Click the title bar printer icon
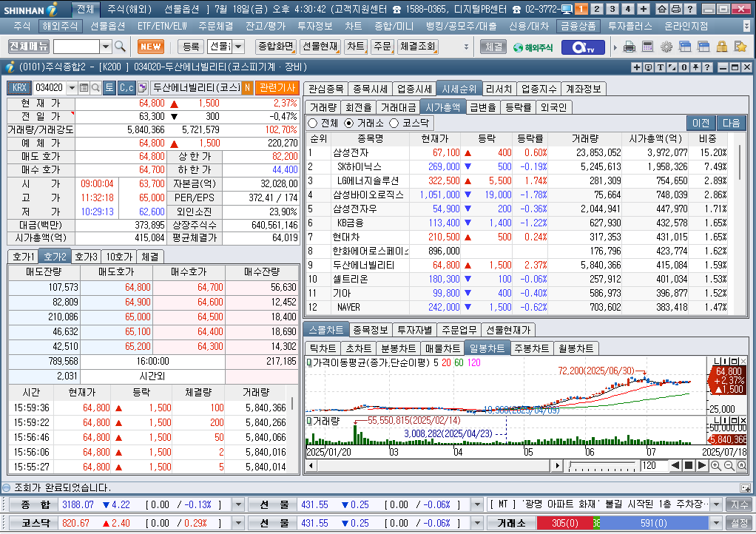This screenshot has height=534, width=756. pyautogui.click(x=676, y=9)
